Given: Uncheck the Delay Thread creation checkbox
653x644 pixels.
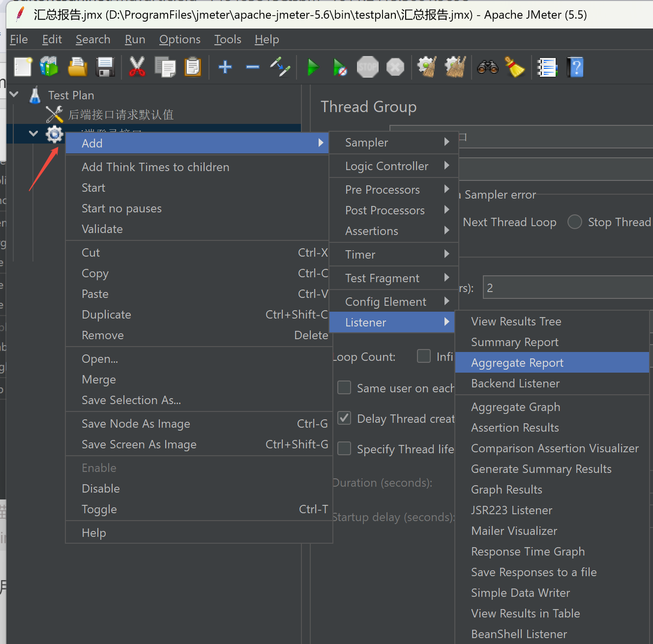Looking at the screenshot, I should (344, 418).
